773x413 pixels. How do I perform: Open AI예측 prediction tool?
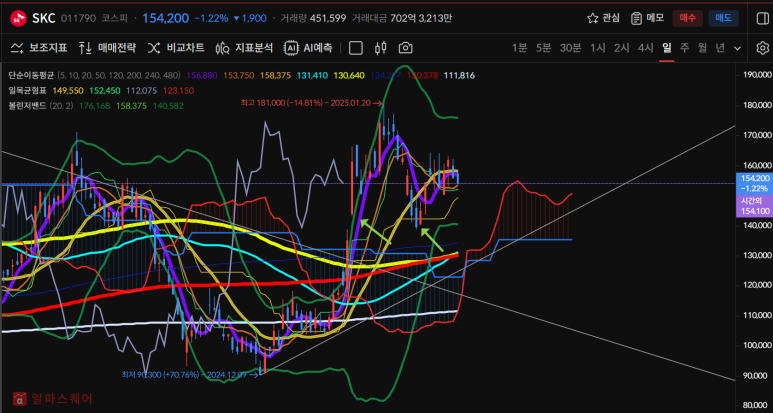tap(308, 48)
